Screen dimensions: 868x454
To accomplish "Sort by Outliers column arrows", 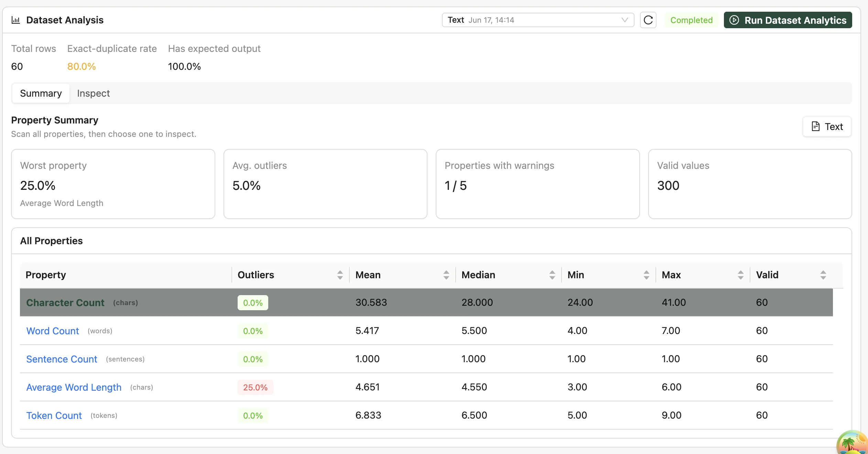I will [x=340, y=275].
